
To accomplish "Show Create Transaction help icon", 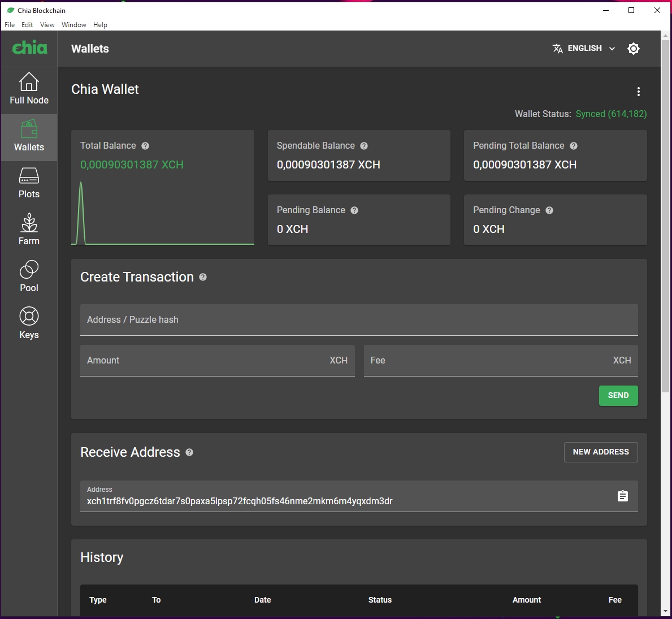I will coord(203,278).
